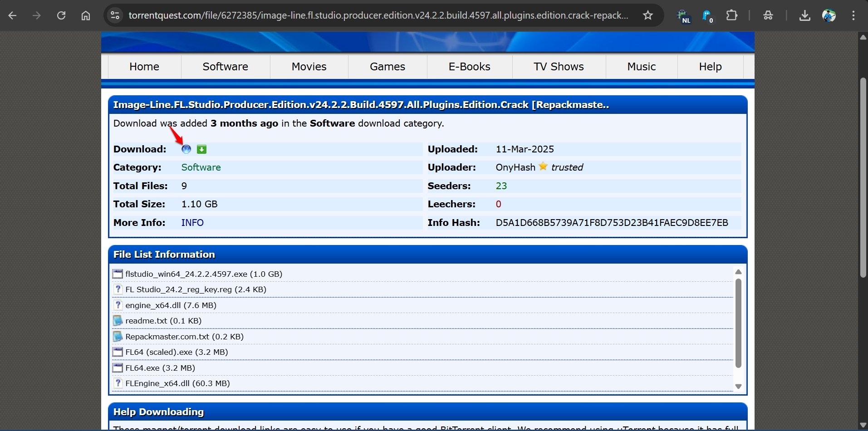Open the Movies section
The width and height of the screenshot is (868, 431).
(309, 67)
